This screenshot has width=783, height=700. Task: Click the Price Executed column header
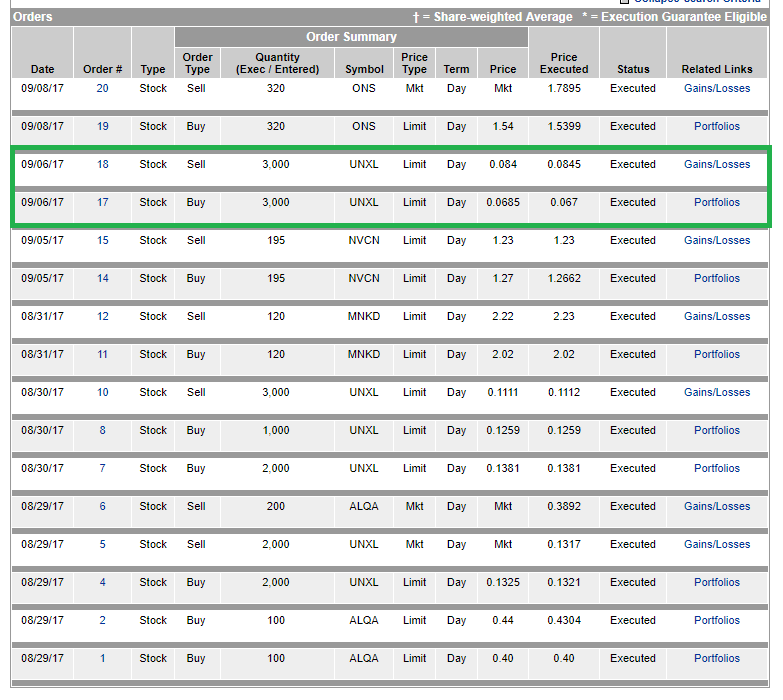564,63
